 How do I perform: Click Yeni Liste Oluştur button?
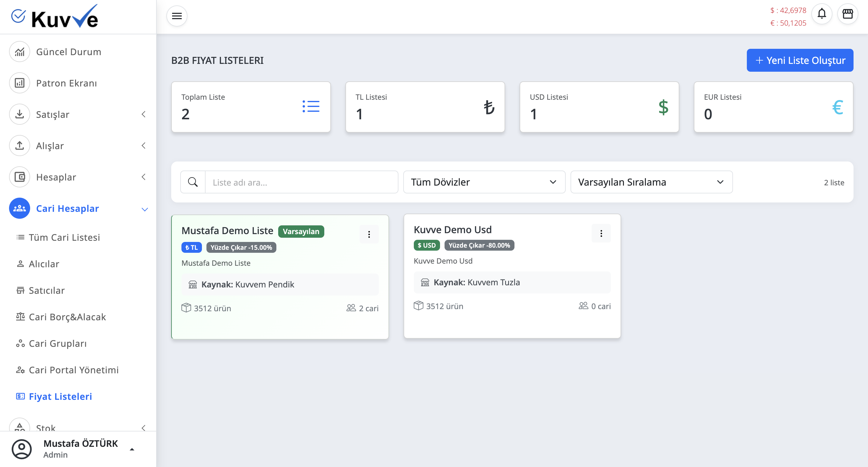pos(800,60)
